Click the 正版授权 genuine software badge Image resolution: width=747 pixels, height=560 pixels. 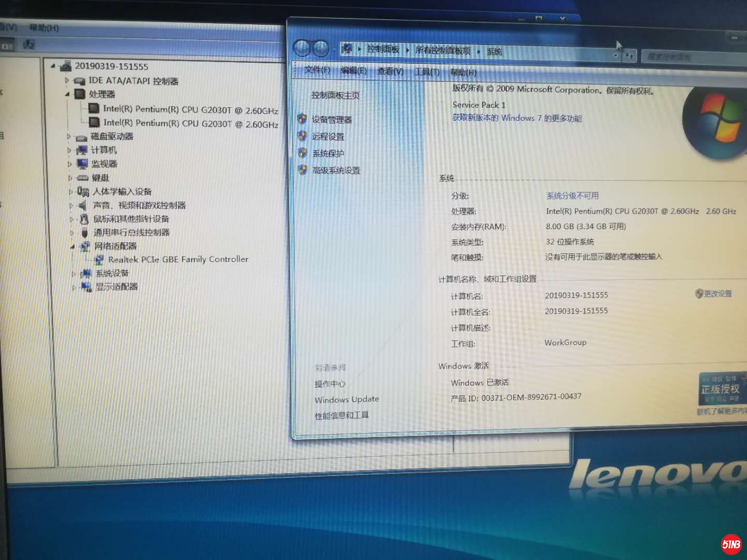pos(721,389)
